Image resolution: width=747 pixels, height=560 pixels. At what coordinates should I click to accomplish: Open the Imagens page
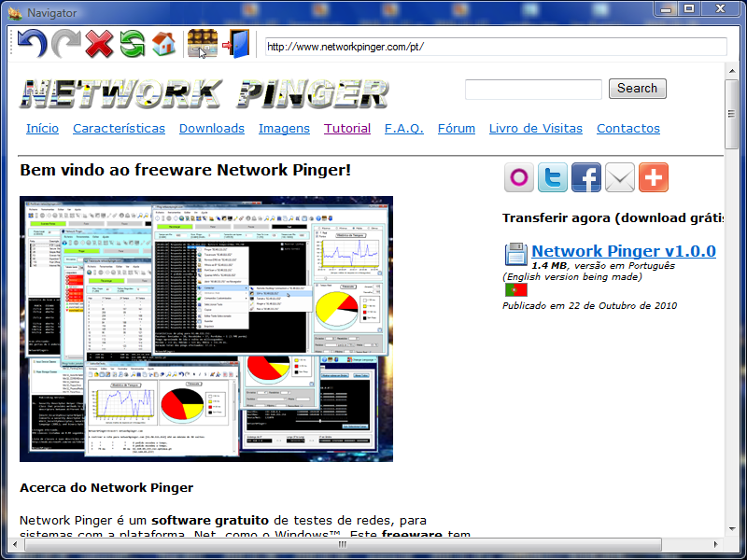pyautogui.click(x=285, y=129)
